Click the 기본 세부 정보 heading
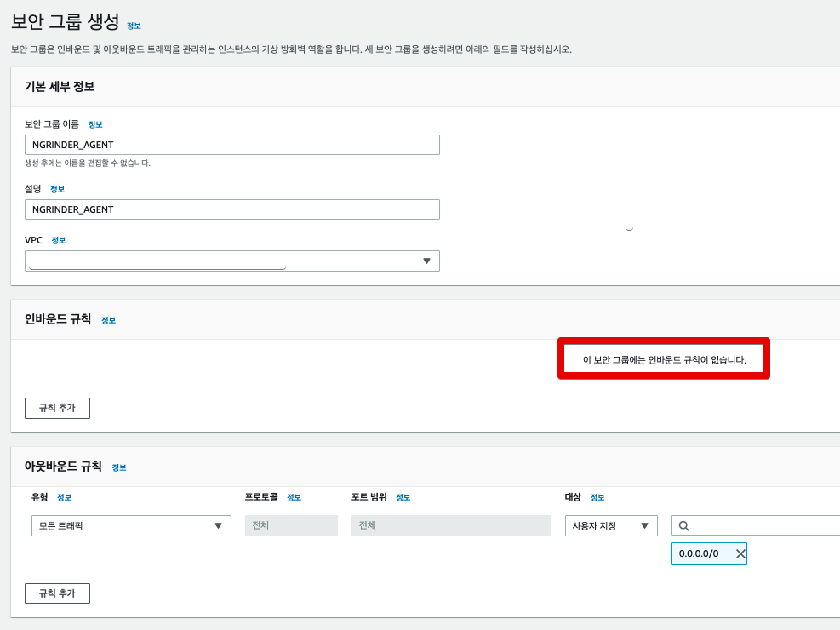 click(x=60, y=87)
